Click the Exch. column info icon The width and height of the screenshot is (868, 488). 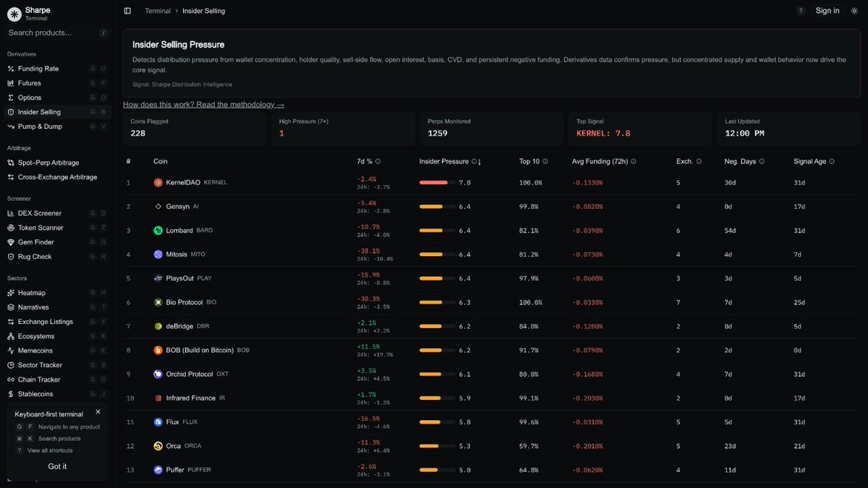tap(699, 162)
